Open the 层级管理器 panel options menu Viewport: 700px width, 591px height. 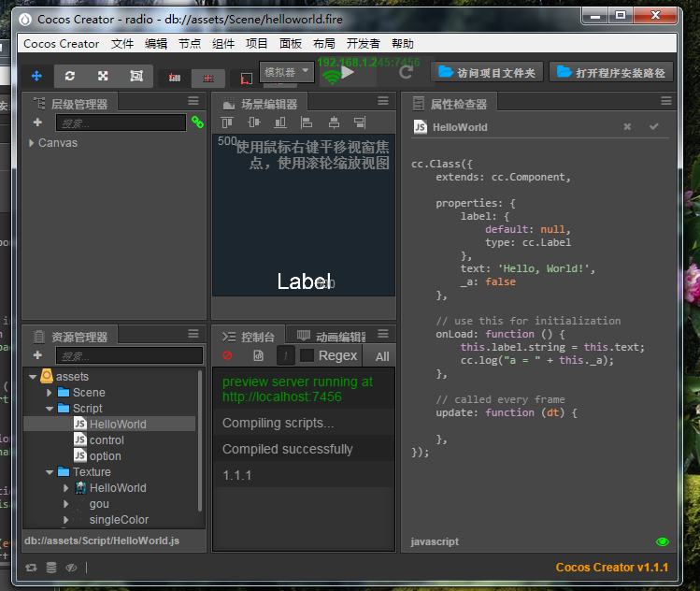click(x=193, y=101)
